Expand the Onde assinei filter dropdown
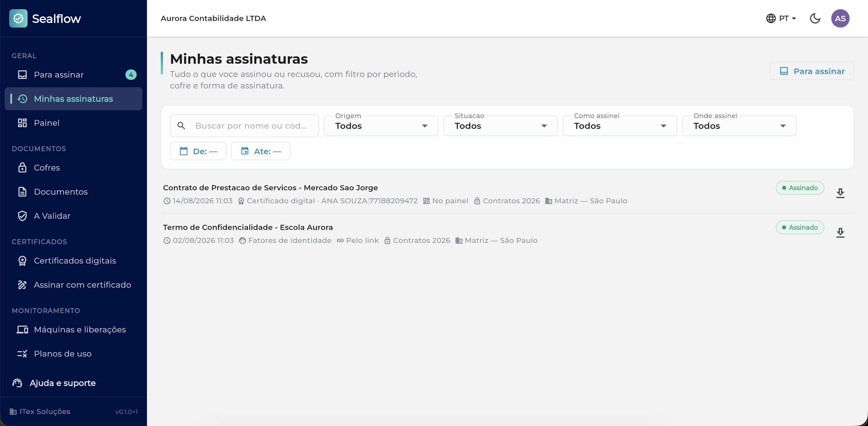This screenshot has width=868, height=426. [739, 126]
